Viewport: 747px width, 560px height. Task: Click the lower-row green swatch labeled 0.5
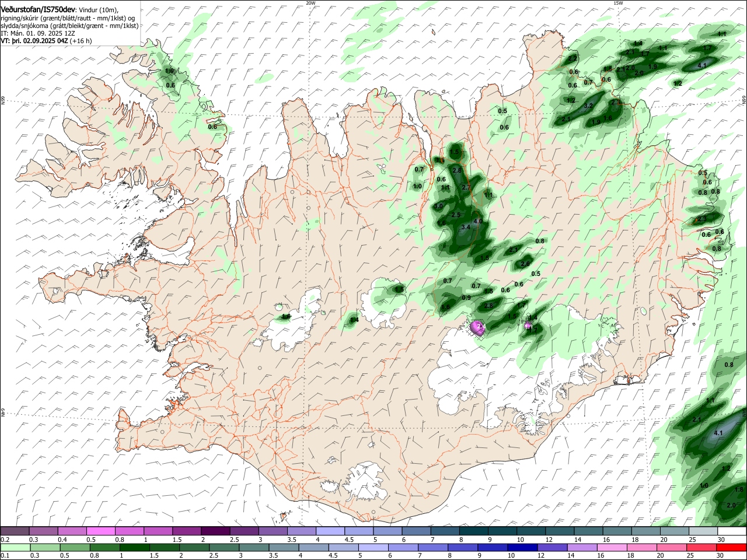[x=75, y=547]
